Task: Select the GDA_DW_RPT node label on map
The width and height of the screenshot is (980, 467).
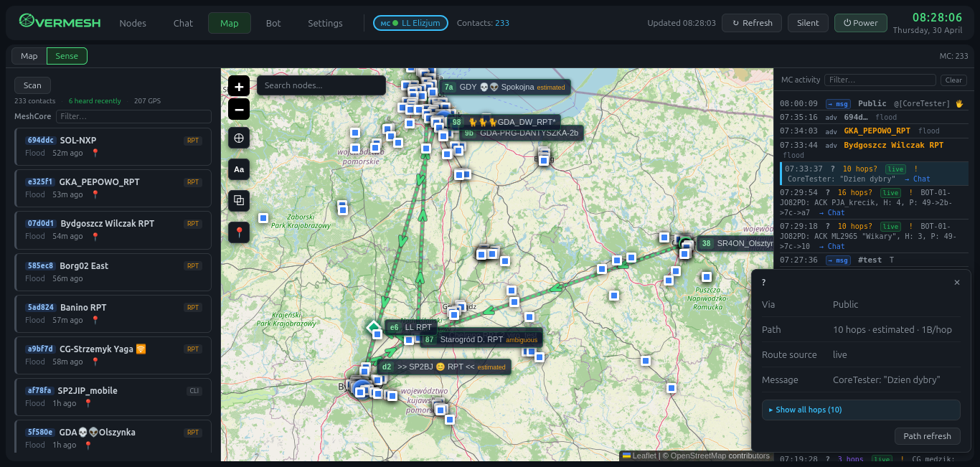Action: [505, 122]
